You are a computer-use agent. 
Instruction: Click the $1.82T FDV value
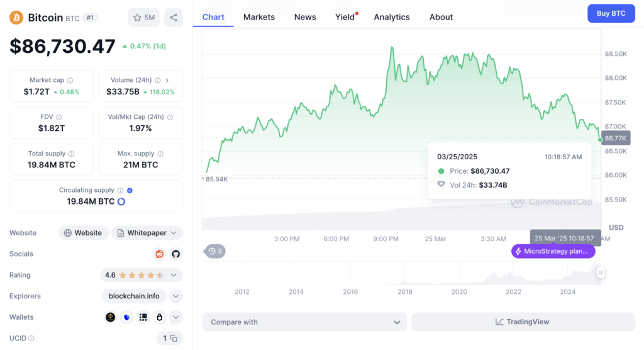coord(52,128)
